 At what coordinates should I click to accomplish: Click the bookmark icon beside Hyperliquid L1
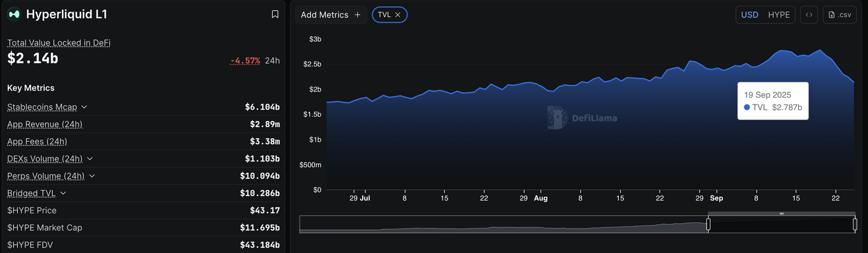[275, 14]
